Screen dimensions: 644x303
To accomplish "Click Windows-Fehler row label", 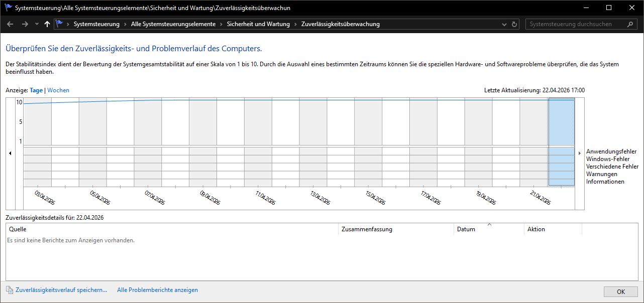I will 608,159.
